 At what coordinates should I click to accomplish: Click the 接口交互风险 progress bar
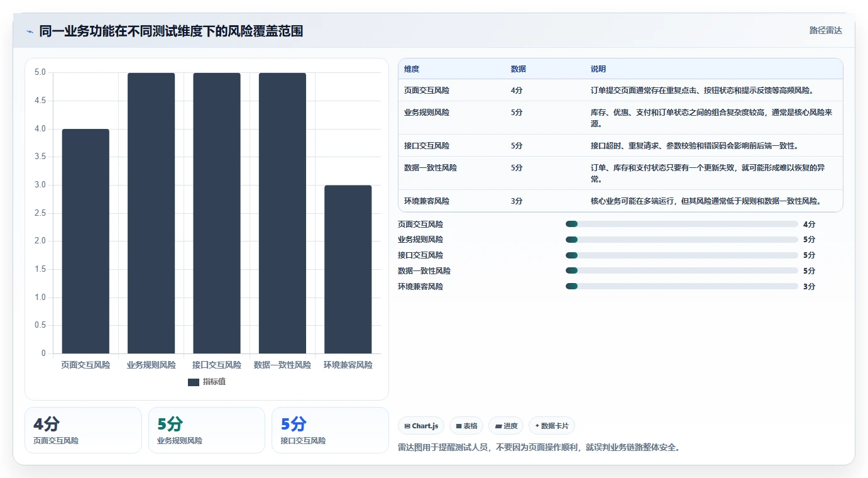[682, 255]
